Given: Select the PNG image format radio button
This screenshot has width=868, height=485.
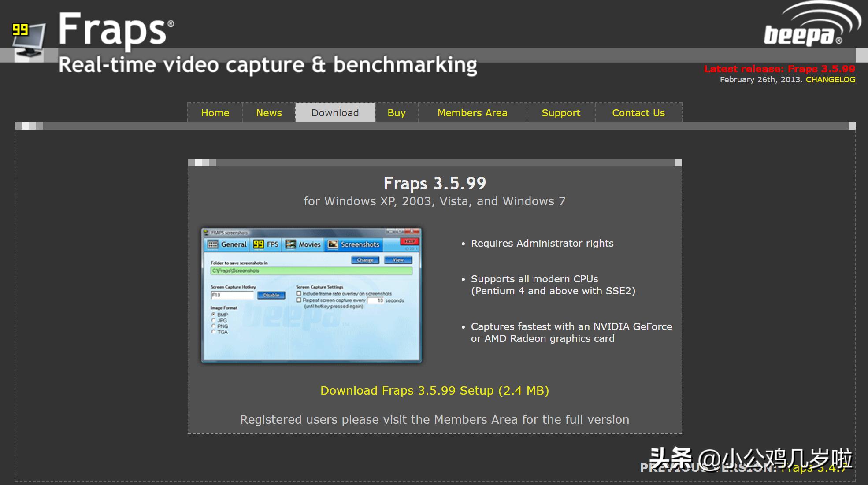Looking at the screenshot, I should [x=214, y=326].
